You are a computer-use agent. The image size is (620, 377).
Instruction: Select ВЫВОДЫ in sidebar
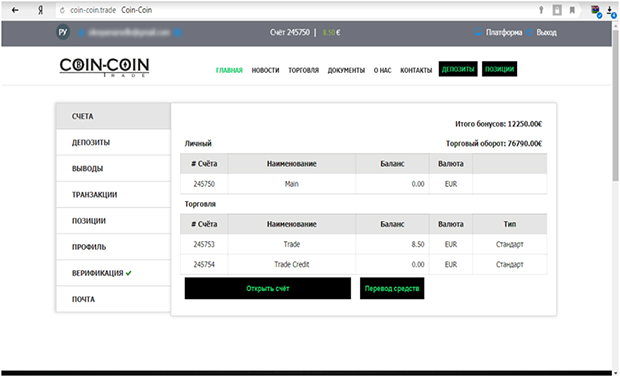pos(113,169)
